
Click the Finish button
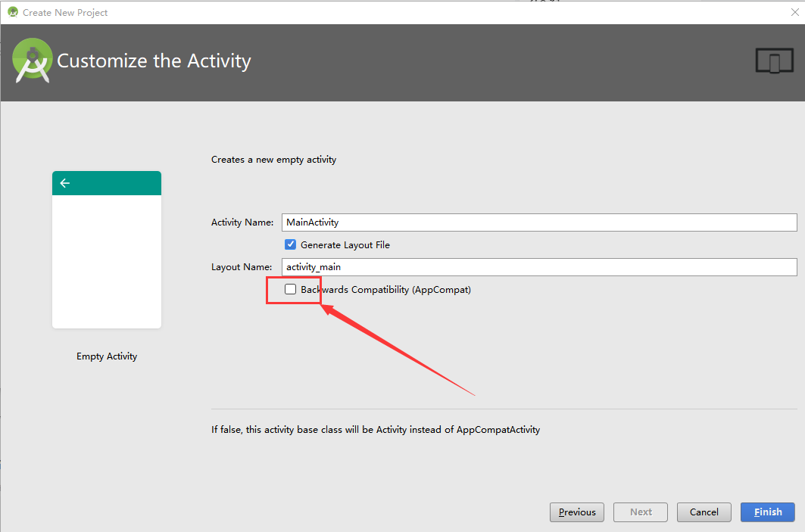[x=768, y=512]
